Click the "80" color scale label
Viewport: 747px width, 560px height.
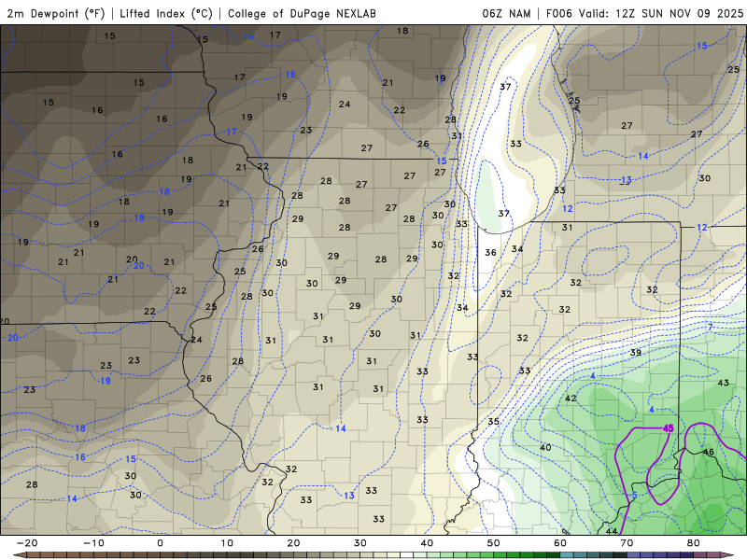tap(694, 543)
